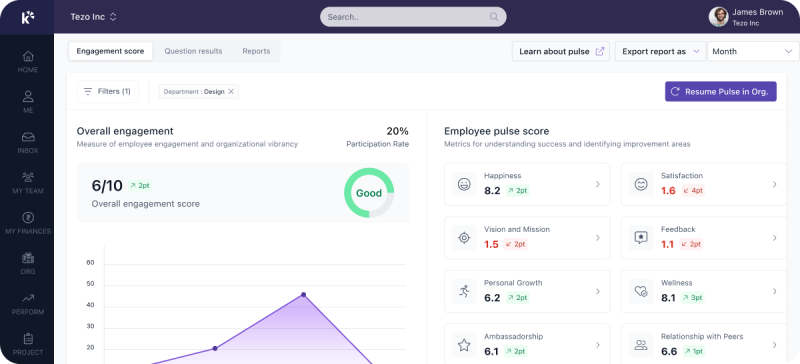Click into the Search input field

click(x=413, y=17)
